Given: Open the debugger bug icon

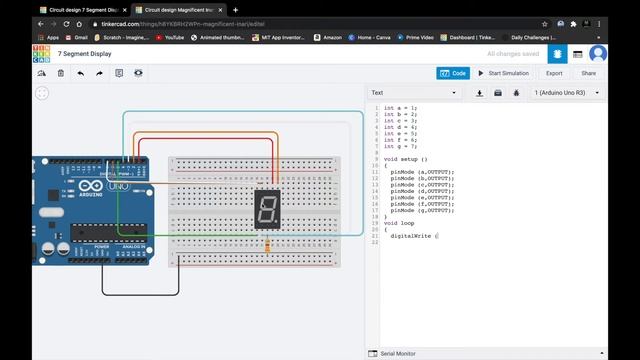Looking at the screenshot, I should tap(516, 93).
